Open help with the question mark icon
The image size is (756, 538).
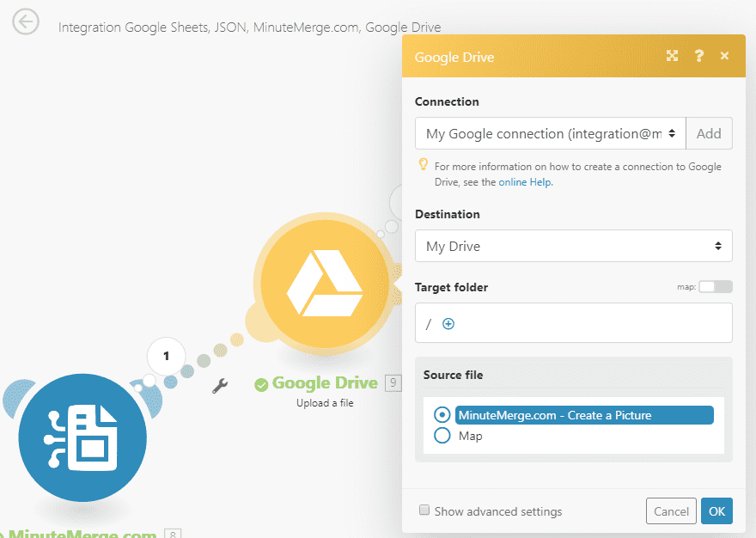(x=699, y=56)
